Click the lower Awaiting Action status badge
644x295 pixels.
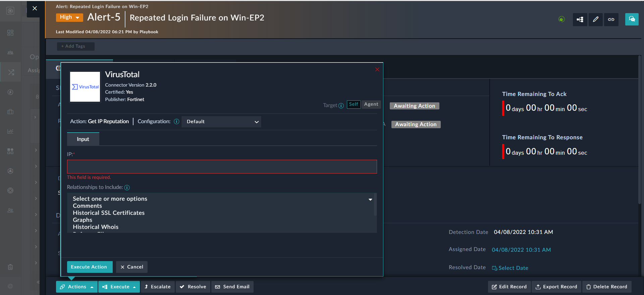tap(416, 125)
